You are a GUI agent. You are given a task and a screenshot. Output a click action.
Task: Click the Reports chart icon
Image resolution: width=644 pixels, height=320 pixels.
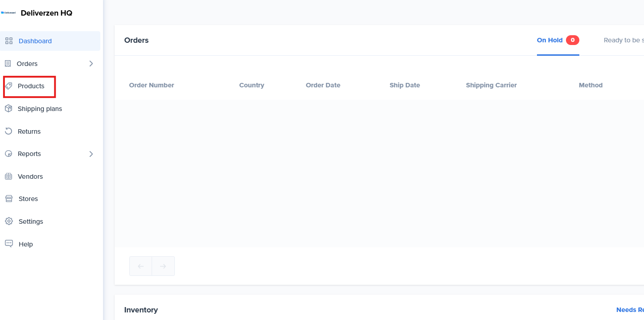[8, 154]
